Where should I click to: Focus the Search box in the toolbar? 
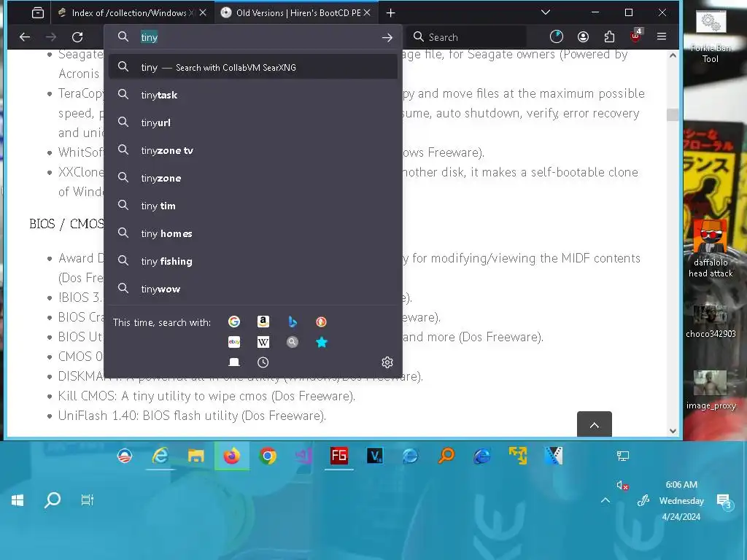coord(467,36)
